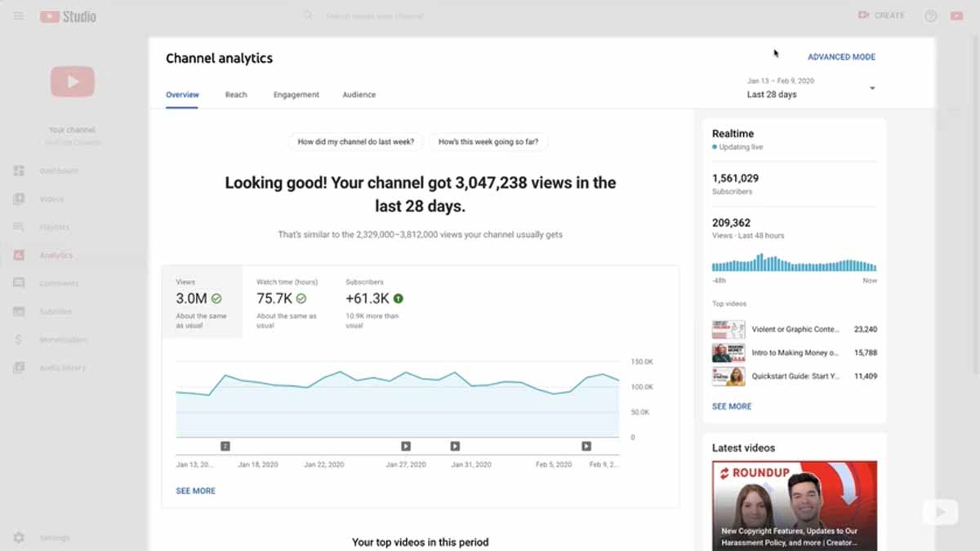This screenshot has height=551, width=980.
Task: Open the Roundup latest video thumbnail
Action: pos(794,505)
